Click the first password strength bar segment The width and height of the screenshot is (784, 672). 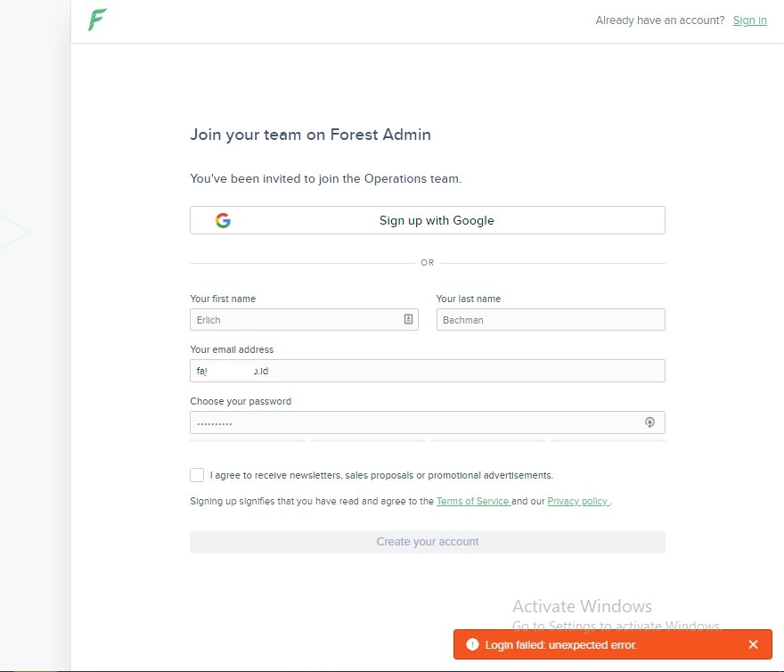247,440
